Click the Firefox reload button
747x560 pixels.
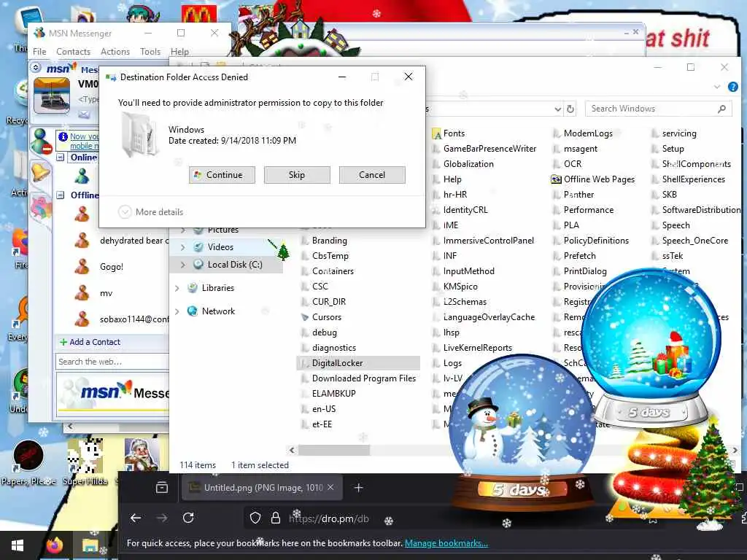tap(188, 518)
